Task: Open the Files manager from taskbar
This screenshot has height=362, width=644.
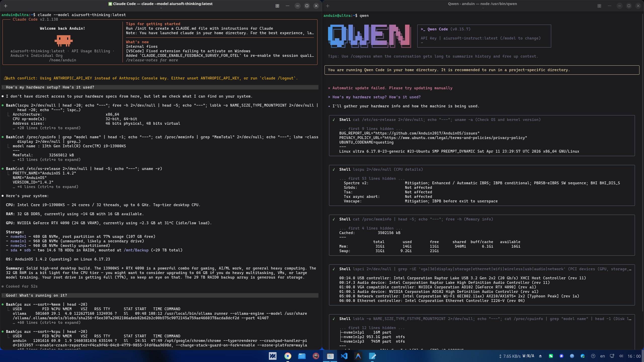Action: pos(302,356)
